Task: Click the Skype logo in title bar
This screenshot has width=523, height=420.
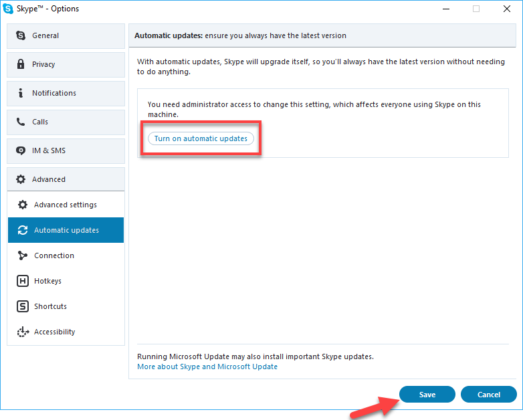Action: [x=8, y=9]
